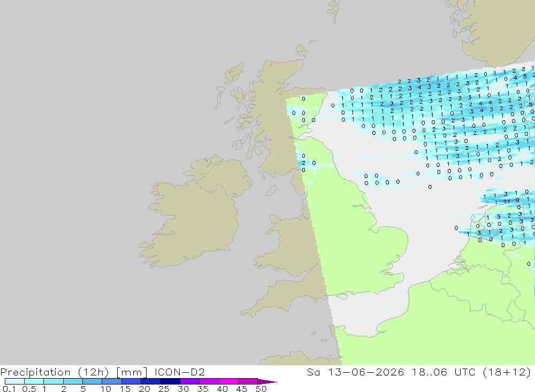
Task: Select the 35–40 mm violet legend swatch
Action: click(209, 381)
